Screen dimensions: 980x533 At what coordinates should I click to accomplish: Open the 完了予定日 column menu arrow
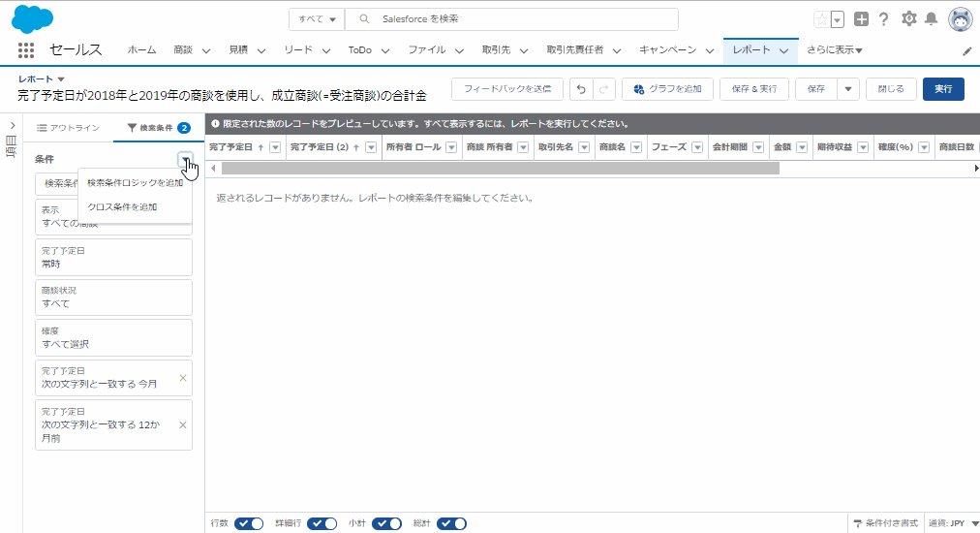pyautogui.click(x=275, y=147)
